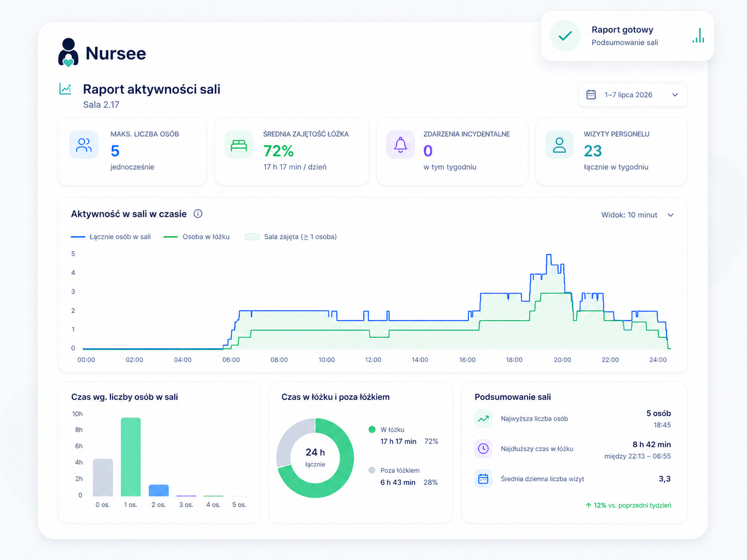
Task: Click the gray Poza łóżkiem legend dot
Action: click(x=372, y=470)
